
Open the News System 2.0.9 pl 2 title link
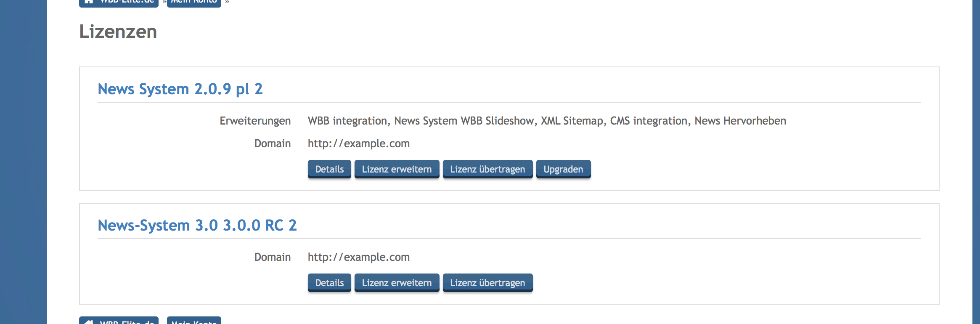click(180, 89)
